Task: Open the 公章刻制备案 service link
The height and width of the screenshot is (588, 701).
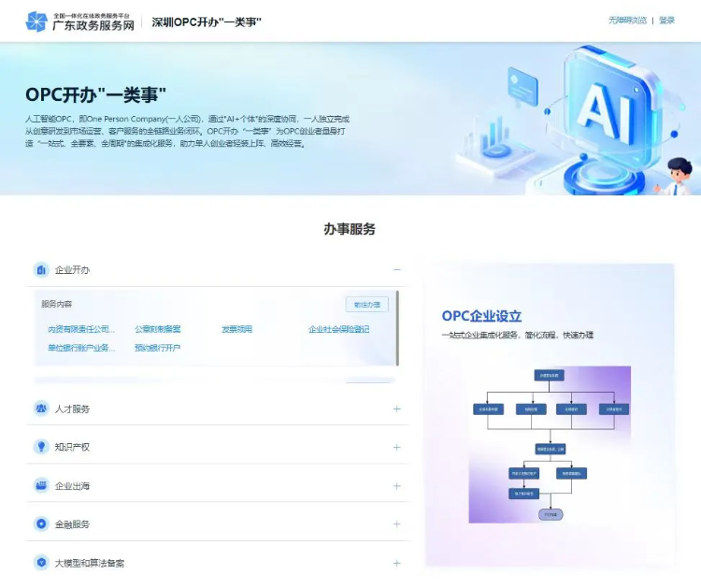Action: pos(158,329)
